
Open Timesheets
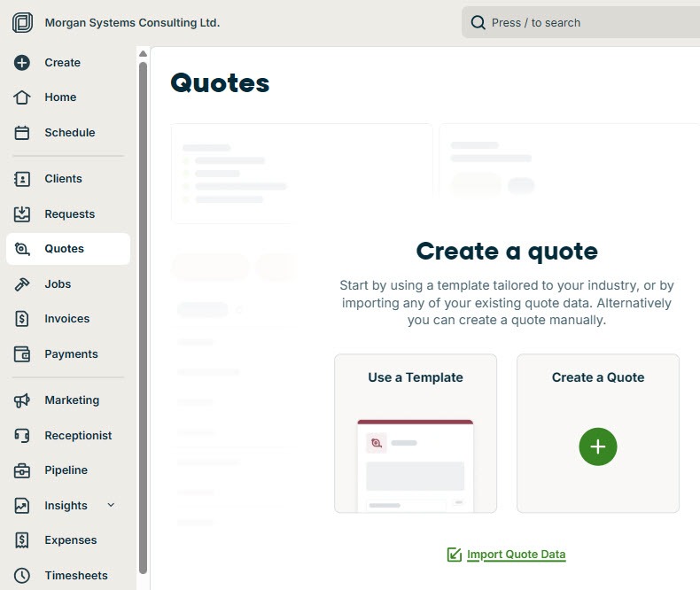click(x=76, y=575)
